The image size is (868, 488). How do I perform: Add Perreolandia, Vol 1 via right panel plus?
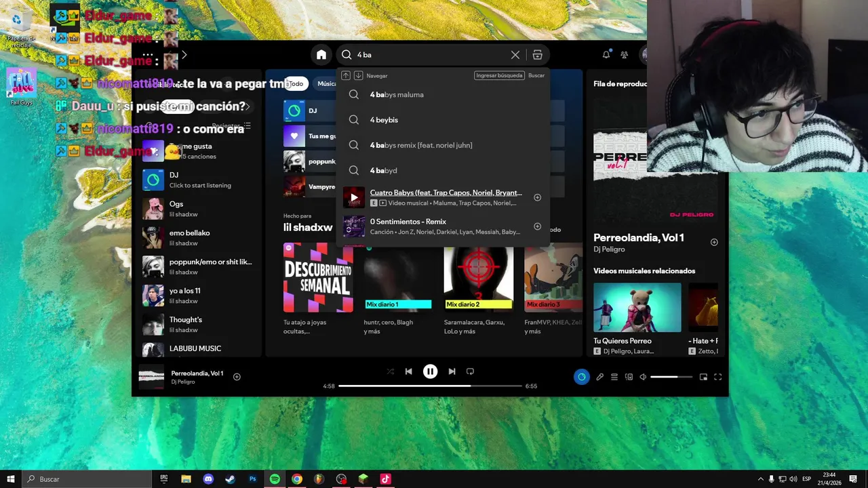coord(714,242)
